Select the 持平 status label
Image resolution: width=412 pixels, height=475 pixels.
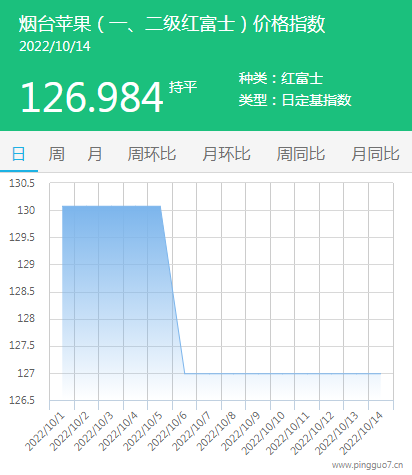183,87
